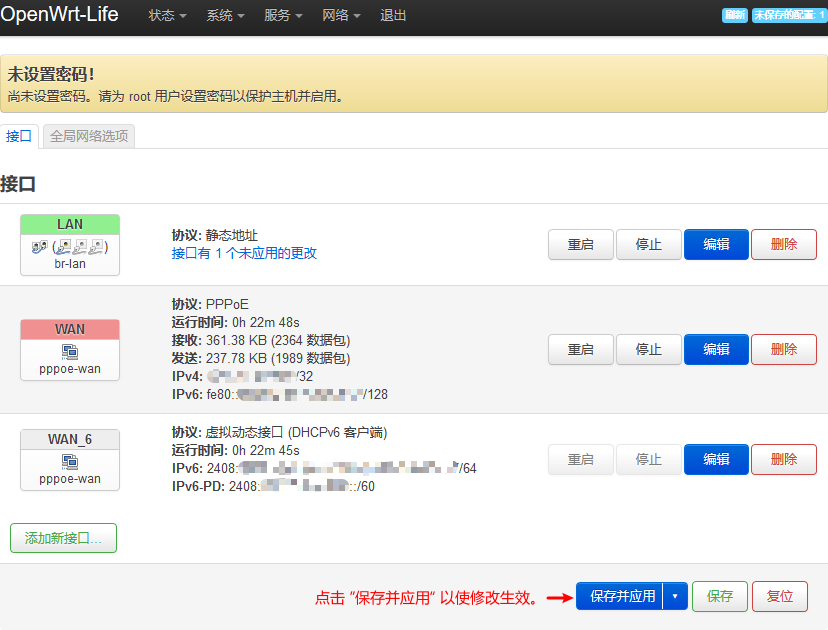This screenshot has width=828, height=630.
Task: Open the LAN unapplied changes link
Action: [x=244, y=253]
